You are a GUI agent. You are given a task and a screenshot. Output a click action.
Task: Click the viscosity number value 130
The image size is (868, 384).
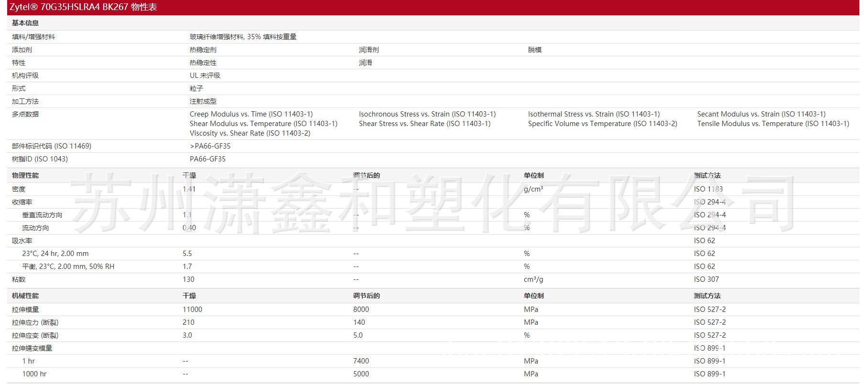coord(188,279)
